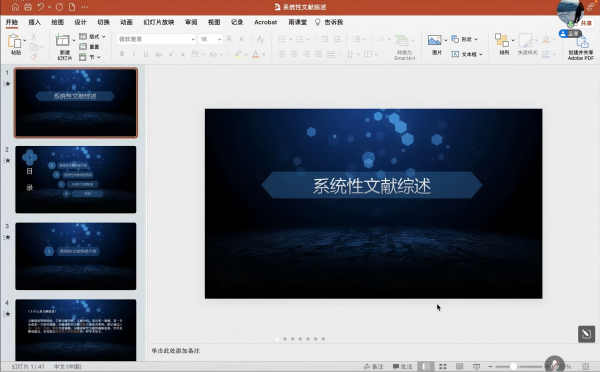Click the home icon in title bar

pos(15,7)
